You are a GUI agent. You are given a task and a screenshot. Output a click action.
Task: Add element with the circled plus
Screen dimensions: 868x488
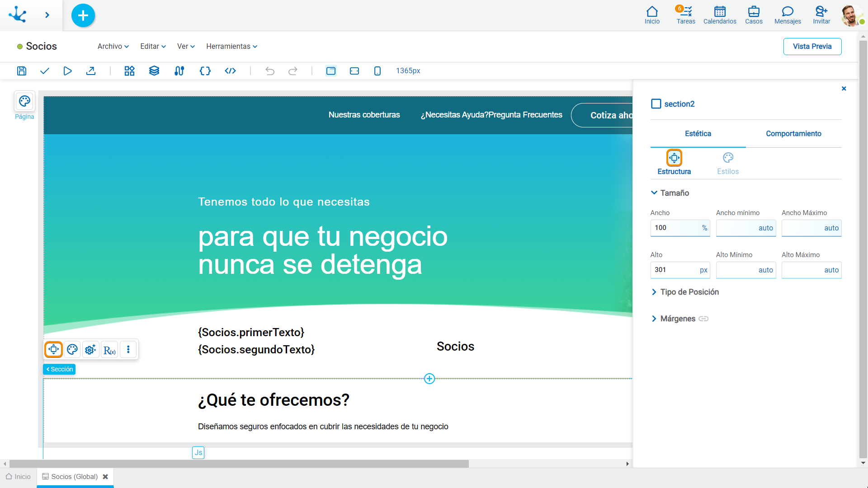pyautogui.click(x=429, y=379)
